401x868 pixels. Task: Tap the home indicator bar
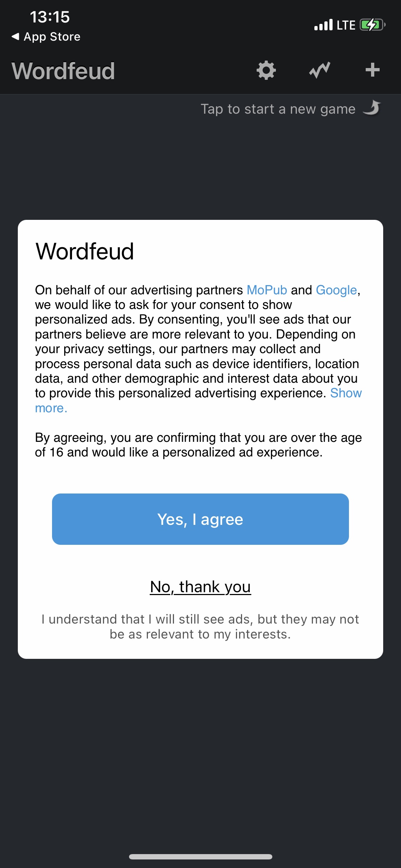[201, 857]
